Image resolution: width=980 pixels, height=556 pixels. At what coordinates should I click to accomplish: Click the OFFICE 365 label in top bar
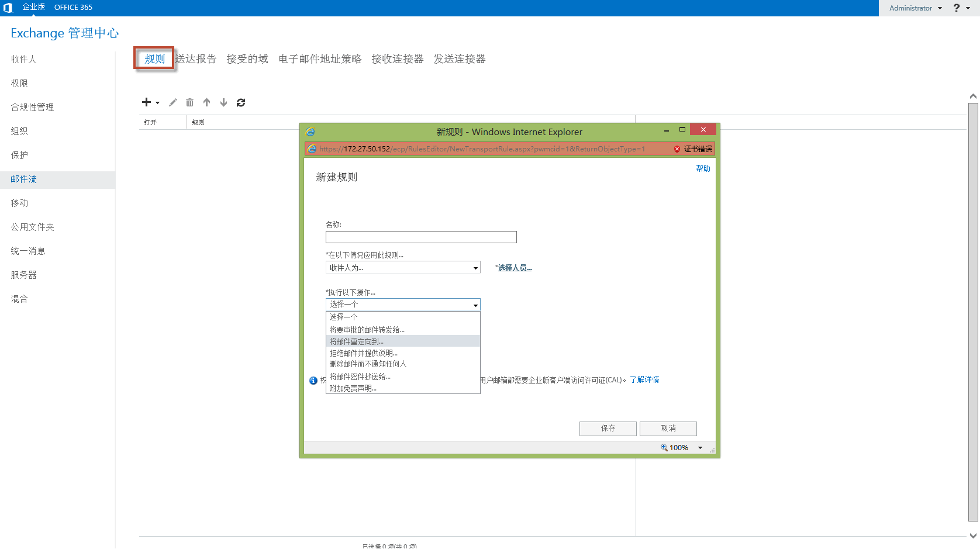[x=73, y=8]
